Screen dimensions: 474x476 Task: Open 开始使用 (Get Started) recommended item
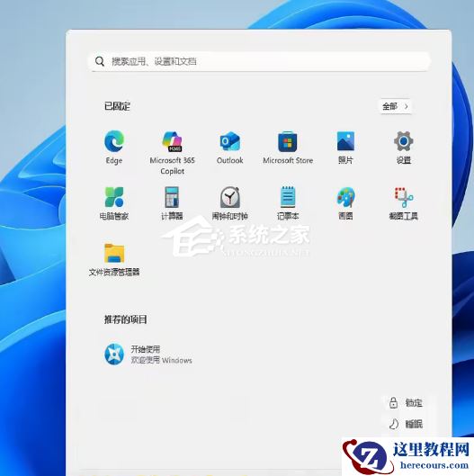(x=148, y=355)
